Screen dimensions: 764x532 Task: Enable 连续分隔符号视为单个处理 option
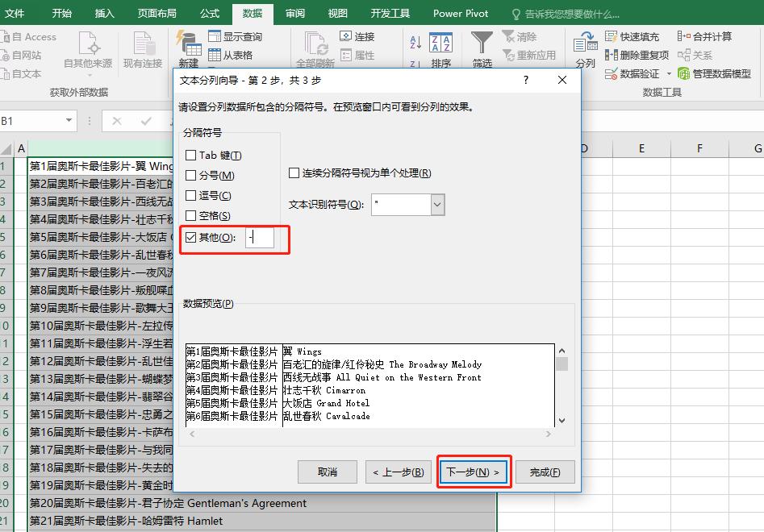[x=294, y=172]
